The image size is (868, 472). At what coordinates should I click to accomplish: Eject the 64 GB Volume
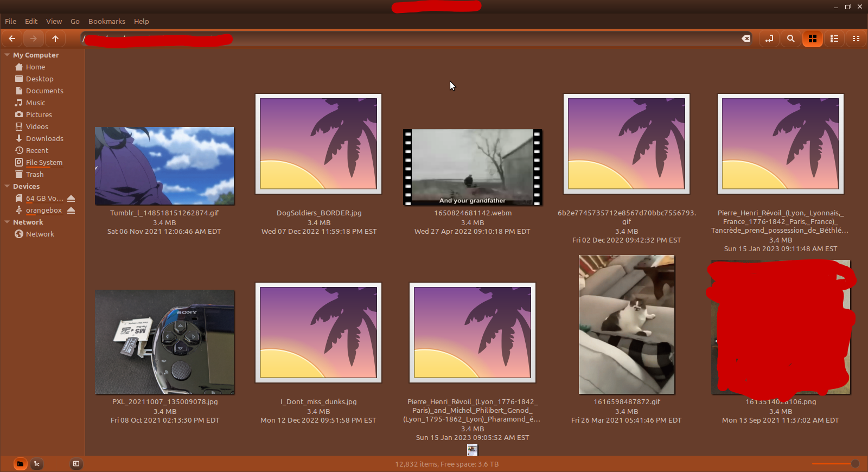tap(71, 199)
